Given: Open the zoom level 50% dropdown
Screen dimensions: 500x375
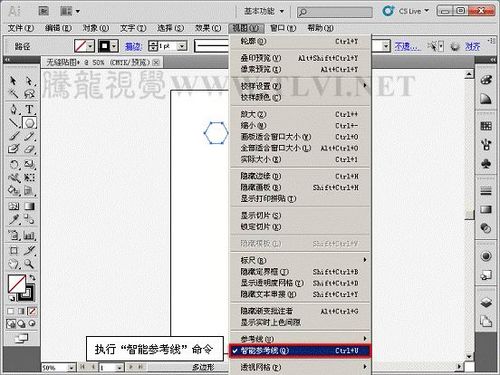Looking at the screenshot, I should [x=71, y=368].
